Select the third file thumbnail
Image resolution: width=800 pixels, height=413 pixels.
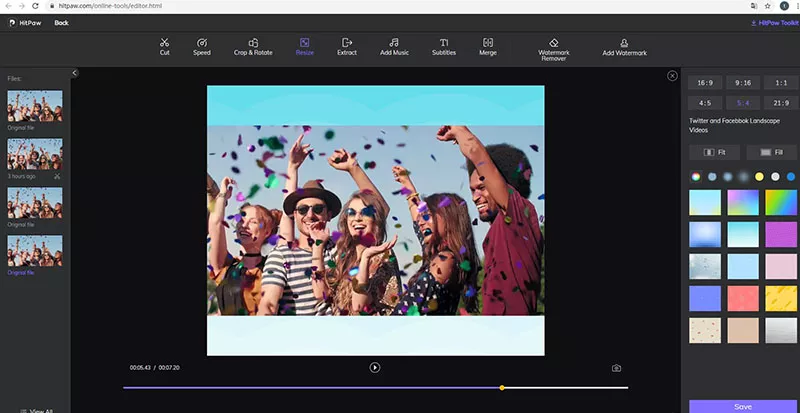click(x=35, y=202)
